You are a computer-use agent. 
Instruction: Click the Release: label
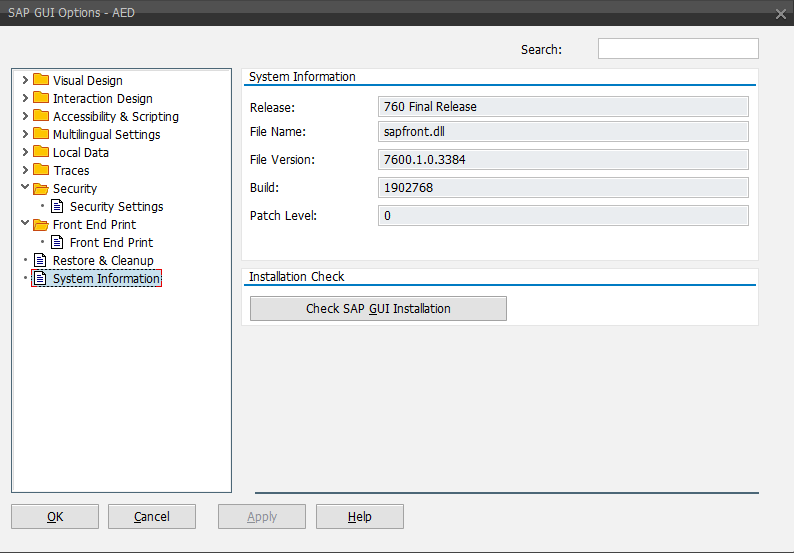tap(272, 107)
